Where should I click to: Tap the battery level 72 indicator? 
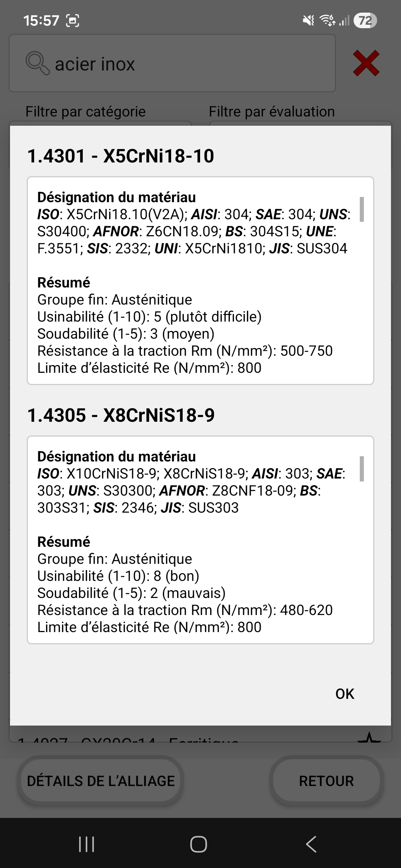point(365,20)
